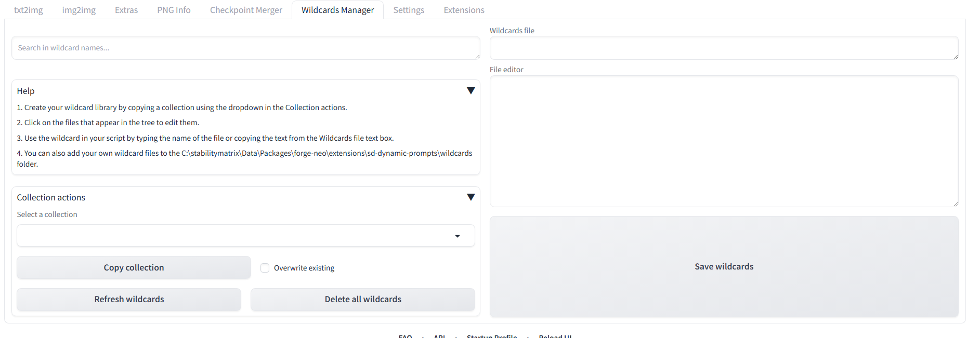Open the img2img tab
This screenshot has width=980, height=338.
(79, 10)
